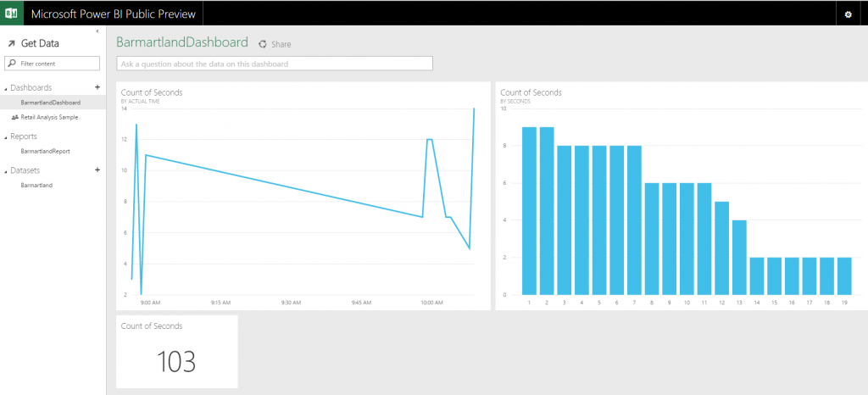
Task: Collapse the Datasets section
Action: coord(7,171)
